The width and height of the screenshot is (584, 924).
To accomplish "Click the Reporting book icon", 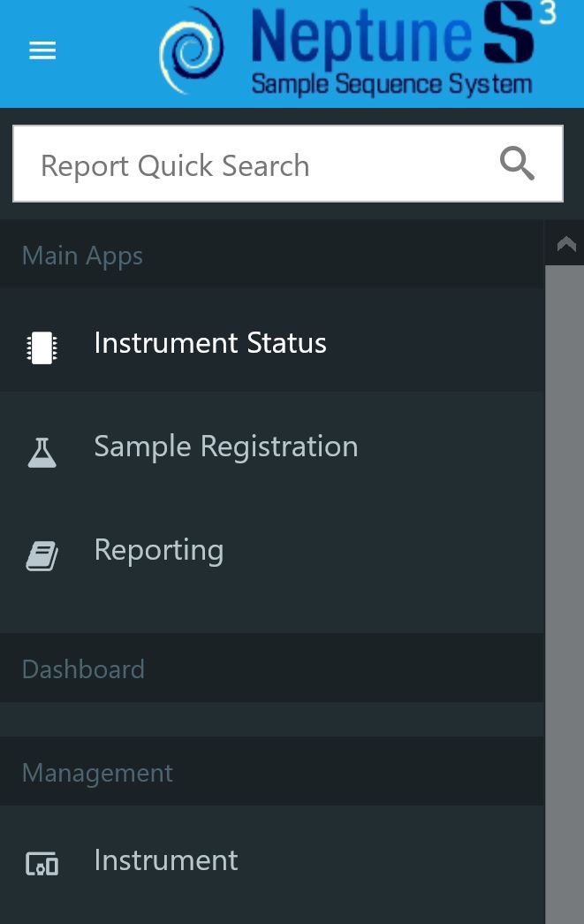I will click(x=42, y=556).
